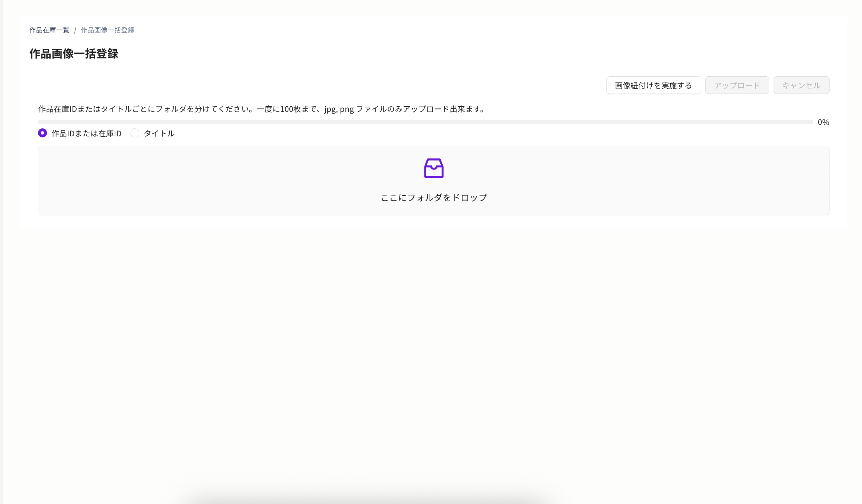Click the thin gray strip at the left window edge
Image resolution: width=862 pixels, height=504 pixels.
[1, 252]
